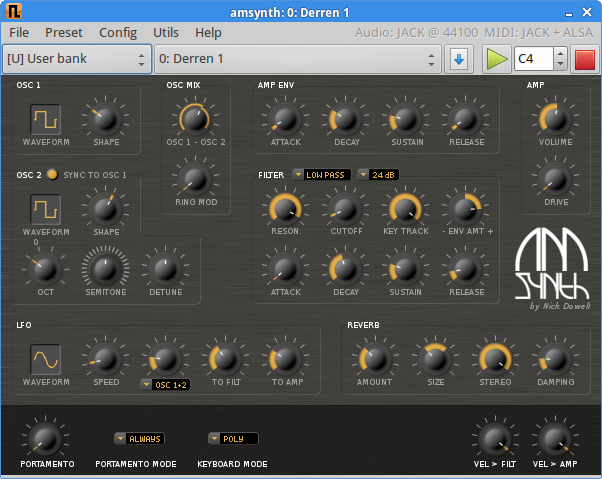
Task: Click the Reverb Damping knob
Action: click(555, 360)
